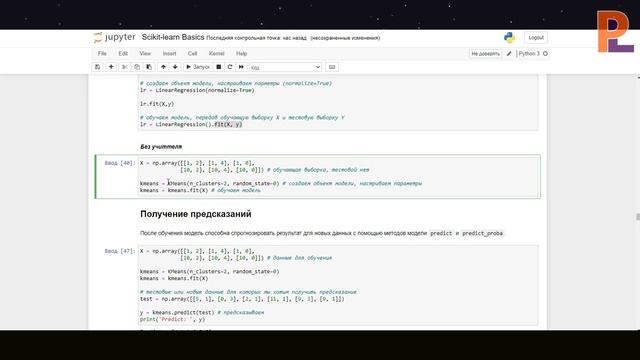
Task: Move selected cell up arrow
Action: point(163,67)
